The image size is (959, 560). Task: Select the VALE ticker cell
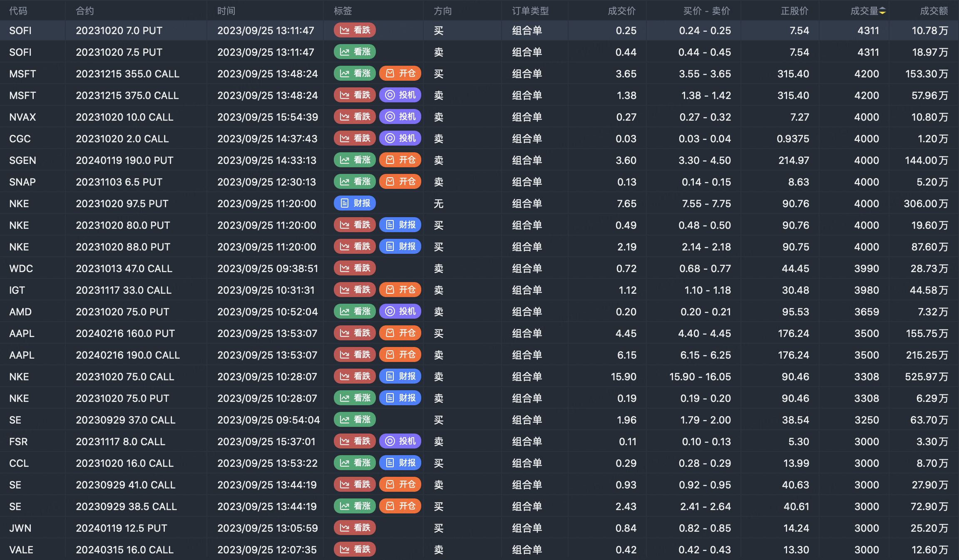pos(21,550)
